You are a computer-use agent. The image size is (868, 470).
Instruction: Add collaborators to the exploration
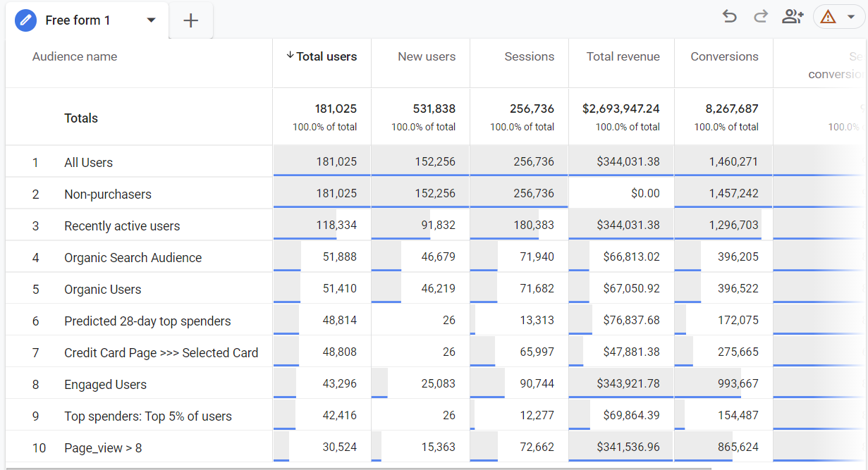click(x=793, y=16)
